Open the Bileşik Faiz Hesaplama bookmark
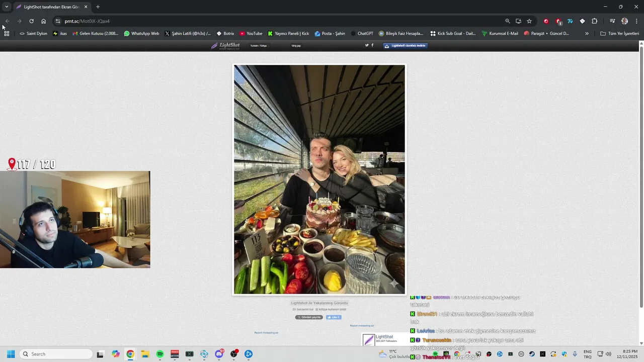Screen dimensions: 644x362 point(400,34)
